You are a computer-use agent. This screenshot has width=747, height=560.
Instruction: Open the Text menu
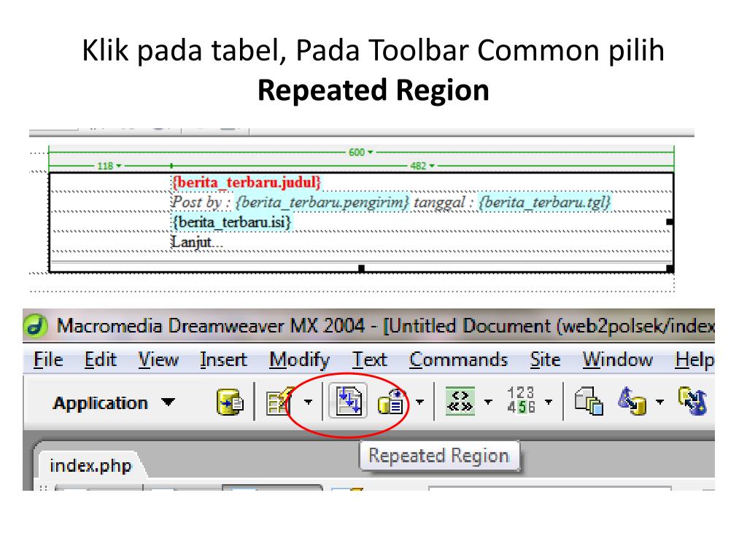click(x=370, y=359)
